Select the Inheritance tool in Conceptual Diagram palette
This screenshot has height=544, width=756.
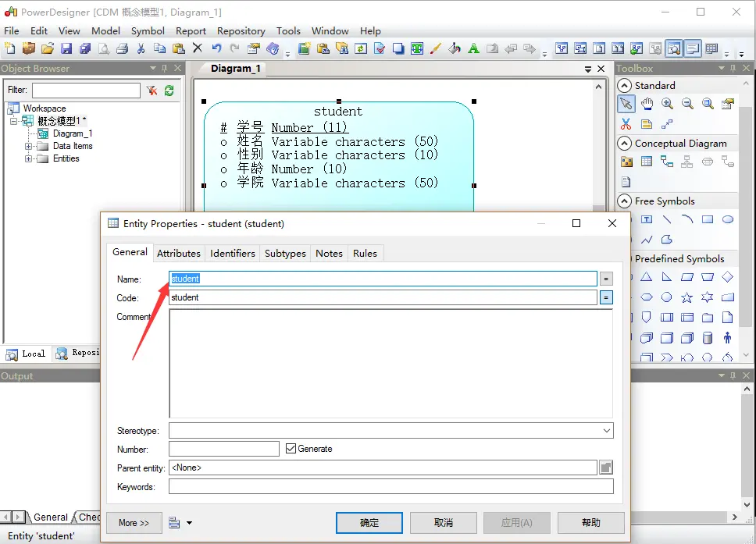click(x=686, y=162)
